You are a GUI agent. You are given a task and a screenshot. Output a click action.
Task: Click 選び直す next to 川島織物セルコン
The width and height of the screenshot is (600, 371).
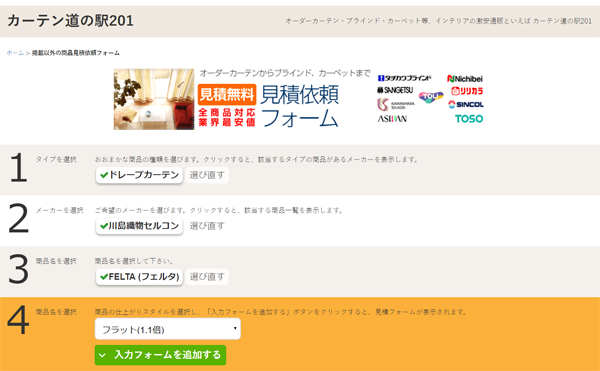[207, 226]
